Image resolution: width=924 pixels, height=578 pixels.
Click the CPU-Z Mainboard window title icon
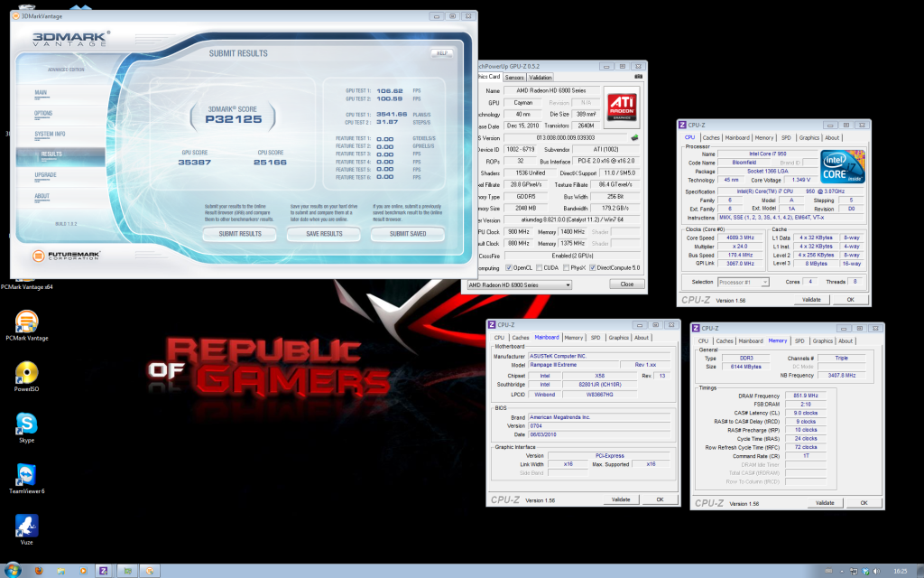point(492,324)
